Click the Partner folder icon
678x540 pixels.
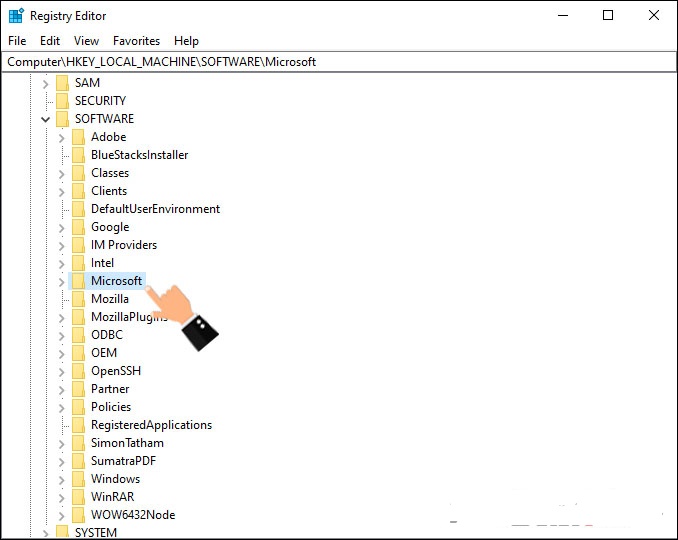pos(78,389)
